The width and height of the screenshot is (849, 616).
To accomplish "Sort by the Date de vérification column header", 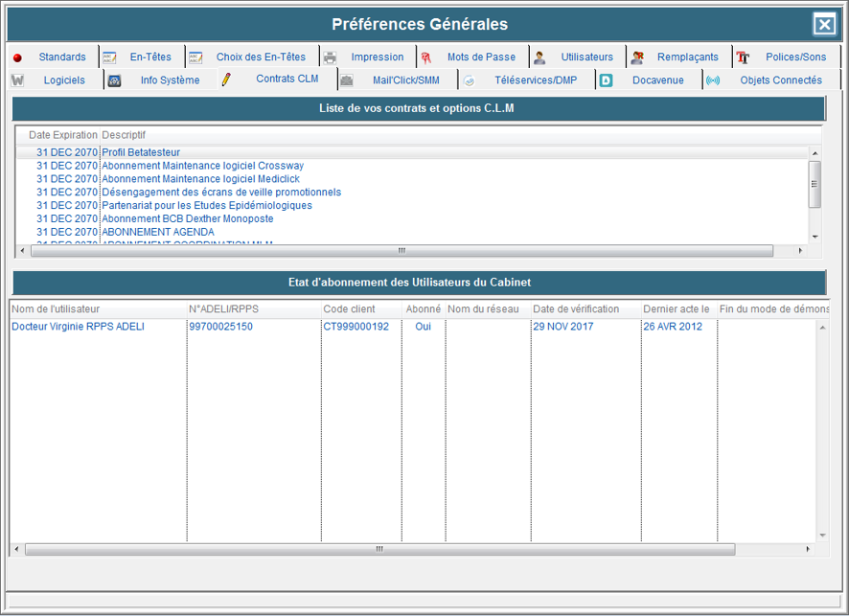I will point(576,309).
